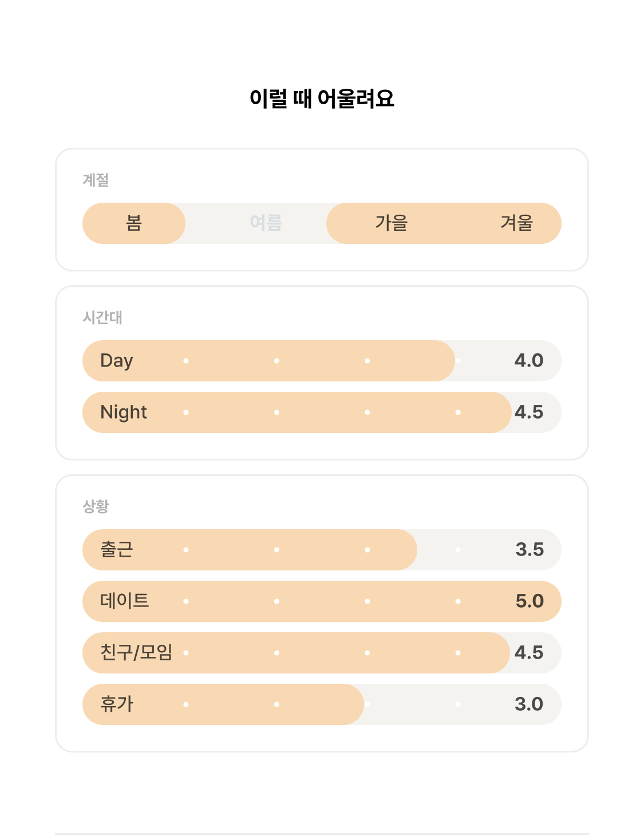Click the 휴가 rating bar

coord(322,704)
